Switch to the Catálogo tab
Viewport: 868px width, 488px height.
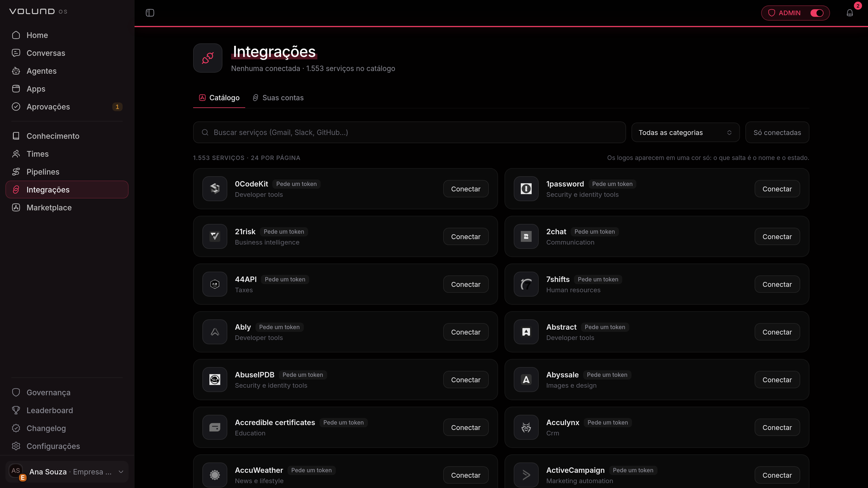(x=219, y=98)
